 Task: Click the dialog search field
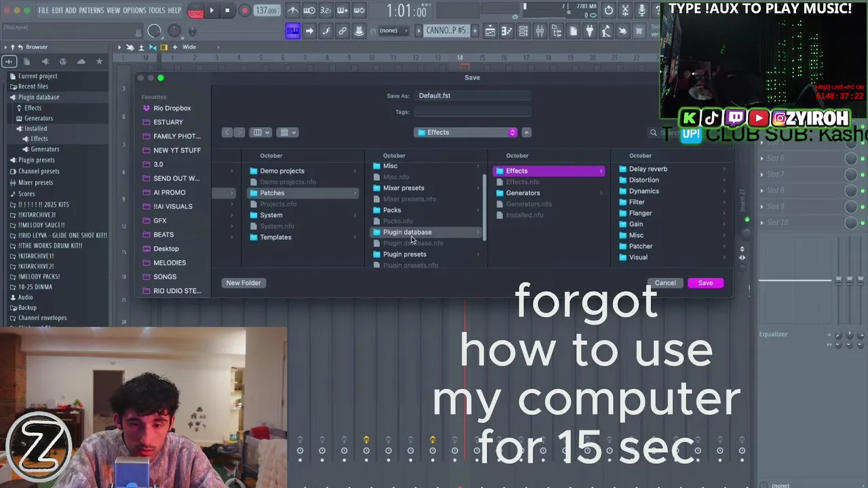click(688, 133)
